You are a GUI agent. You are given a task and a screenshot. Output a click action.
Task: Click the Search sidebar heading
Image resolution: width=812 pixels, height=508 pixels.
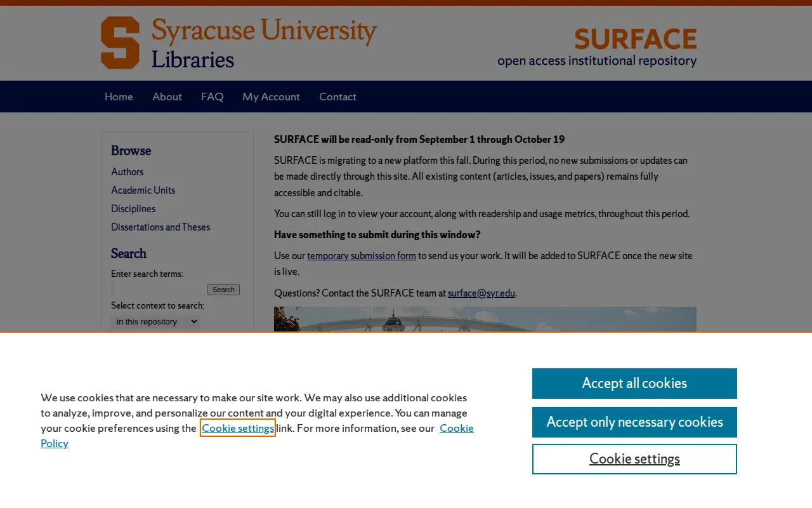click(129, 253)
